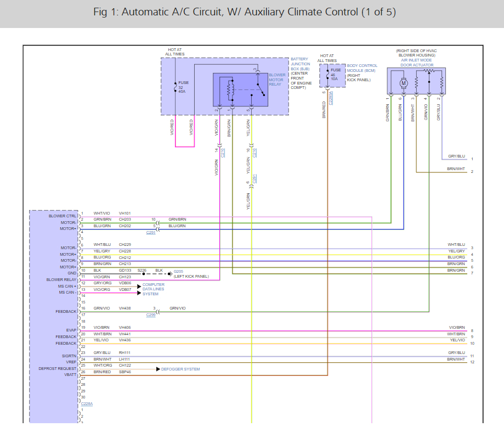Select the circuit code VH438
The image size is (504, 438).
124,308
